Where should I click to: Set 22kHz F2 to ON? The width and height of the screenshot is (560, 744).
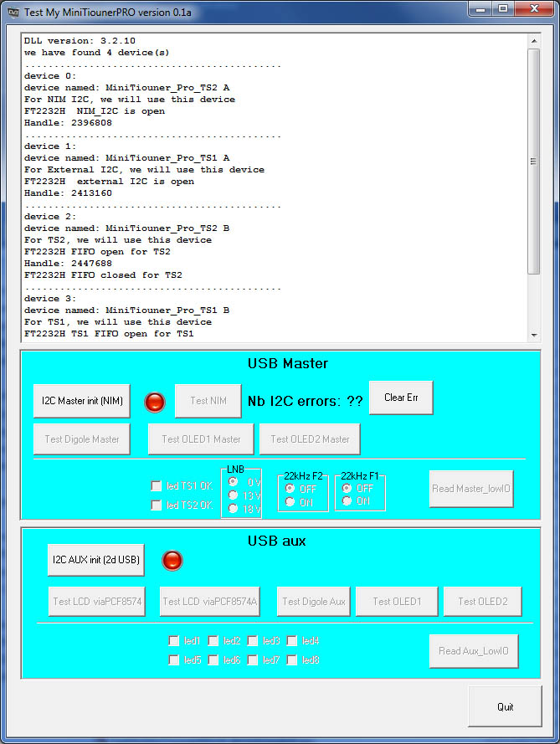click(290, 501)
